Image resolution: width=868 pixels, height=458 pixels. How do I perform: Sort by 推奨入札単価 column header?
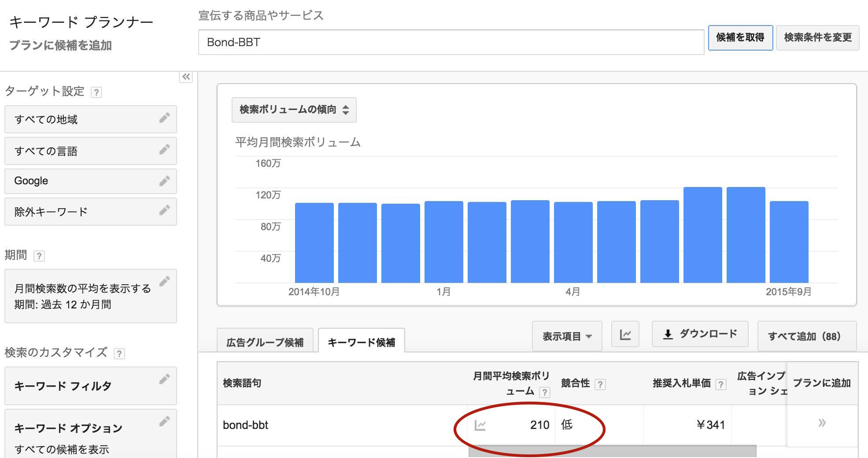(681, 383)
